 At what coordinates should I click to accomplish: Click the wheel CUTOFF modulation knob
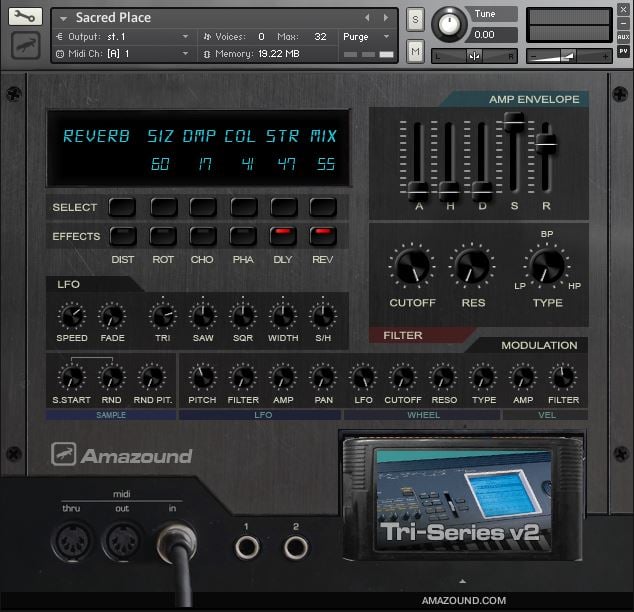pos(403,378)
